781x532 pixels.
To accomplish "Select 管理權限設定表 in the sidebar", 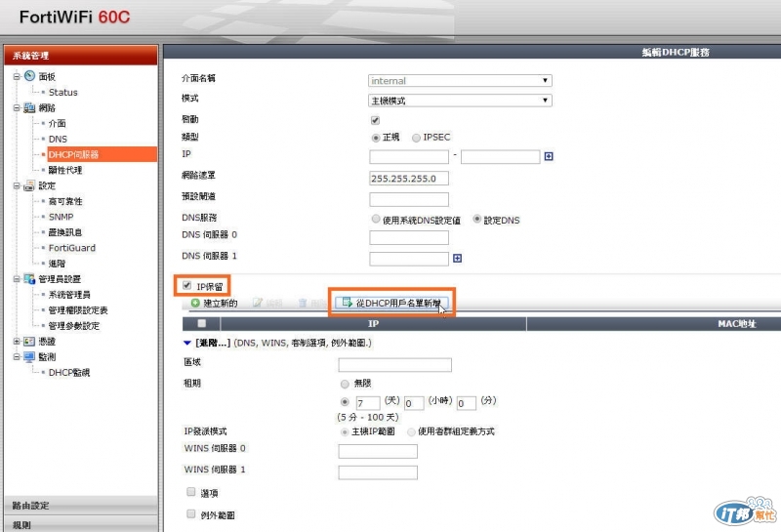I will click(78, 309).
